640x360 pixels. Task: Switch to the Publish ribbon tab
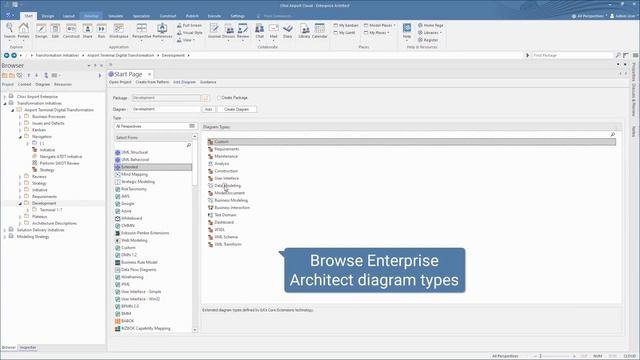click(192, 16)
